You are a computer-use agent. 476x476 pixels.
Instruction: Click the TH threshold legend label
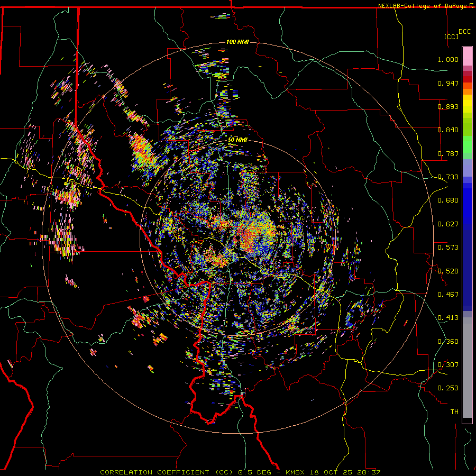[454, 412]
